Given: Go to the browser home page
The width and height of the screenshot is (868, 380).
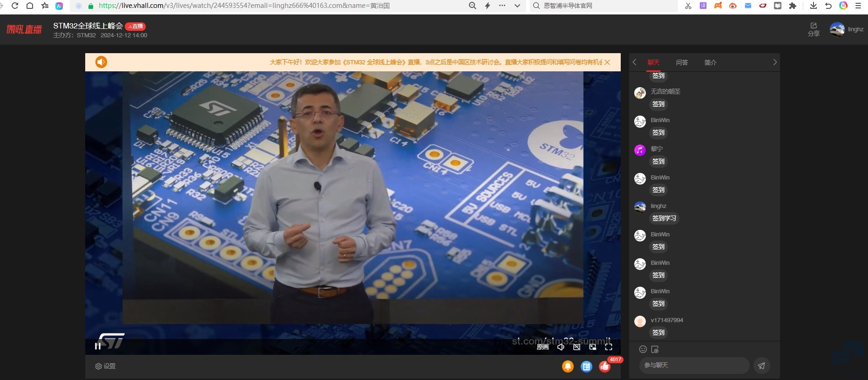Looking at the screenshot, I should 30,6.
